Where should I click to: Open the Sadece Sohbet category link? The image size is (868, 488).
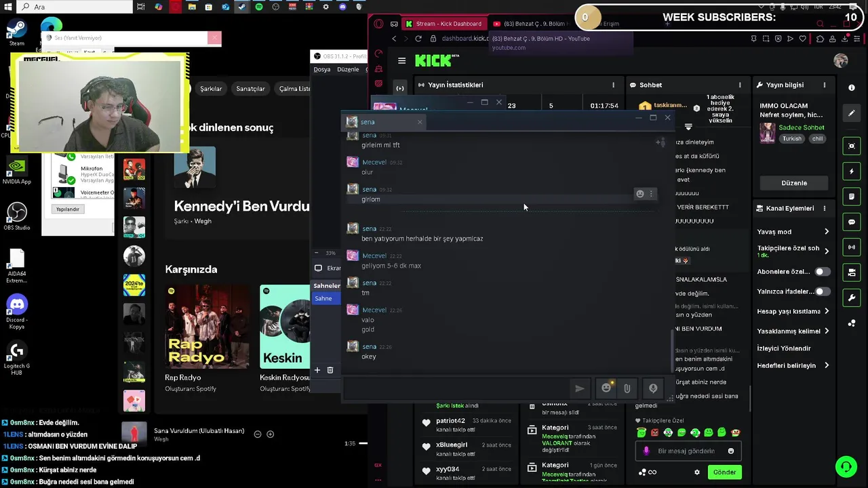pyautogui.click(x=802, y=127)
